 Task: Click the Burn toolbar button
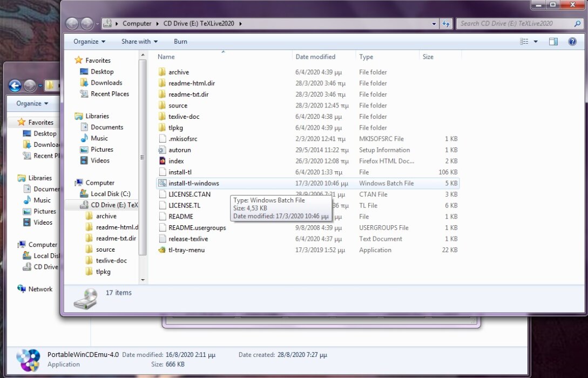pos(180,42)
